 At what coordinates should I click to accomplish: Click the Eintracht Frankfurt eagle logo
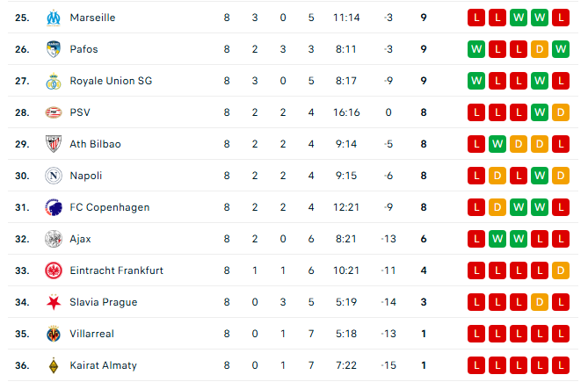coord(52,270)
